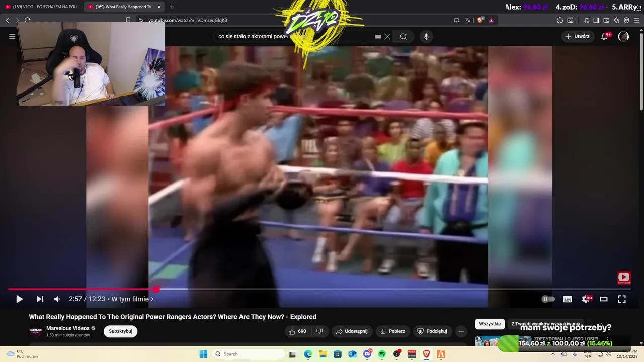Image resolution: width=644 pixels, height=362 pixels.
Task: Enter fullscreen mode in the player
Action: pos(622,299)
